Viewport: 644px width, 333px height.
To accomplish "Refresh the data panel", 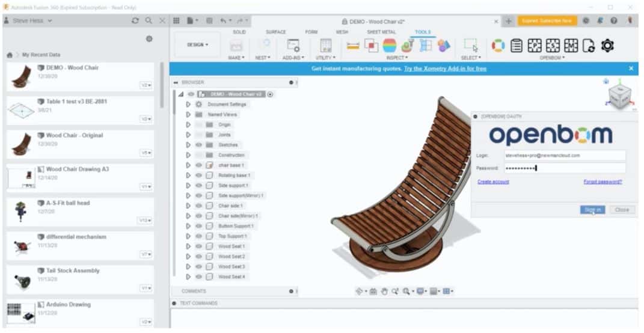I will pos(135,20).
